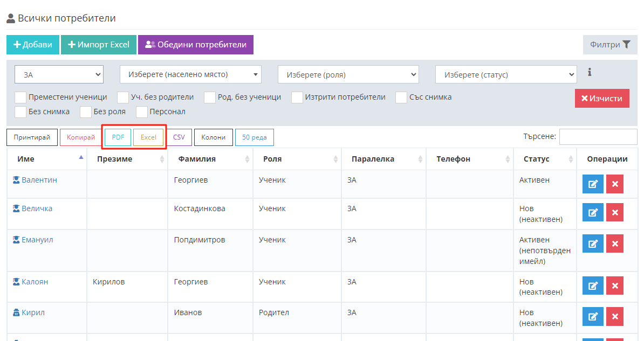
Task: Expand the Изберете (статус) dropdown
Action: coord(506,75)
